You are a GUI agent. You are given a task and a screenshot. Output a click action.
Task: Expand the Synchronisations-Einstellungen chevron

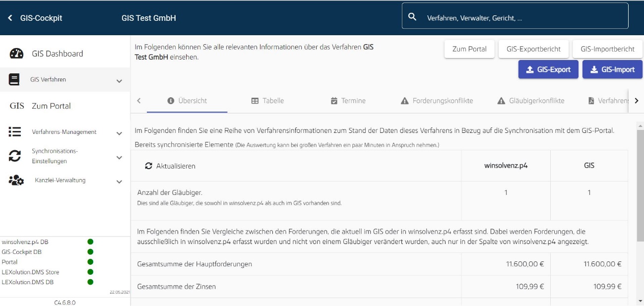[119, 158]
